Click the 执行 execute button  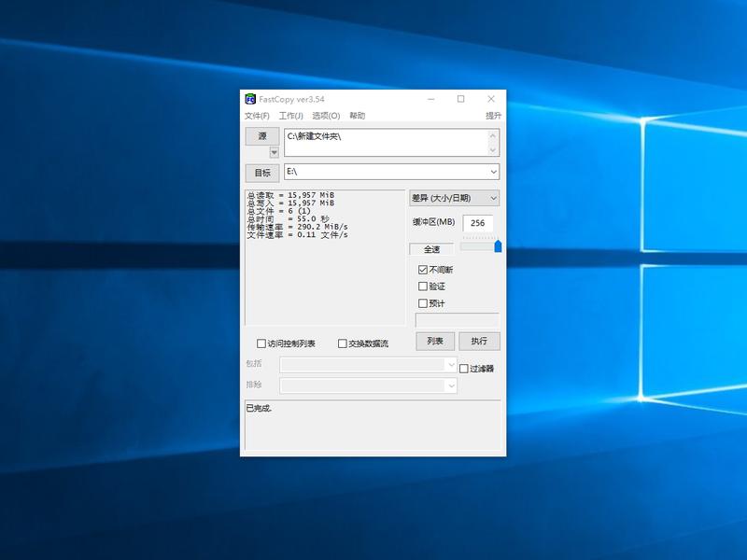tap(479, 341)
